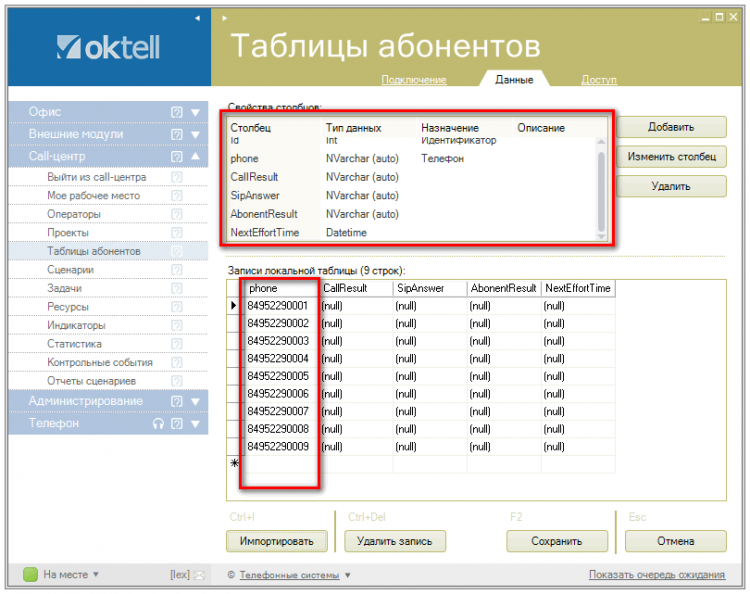This screenshot has width=750, height=594.
Task: Click the Импортировать button
Action: pos(276,541)
